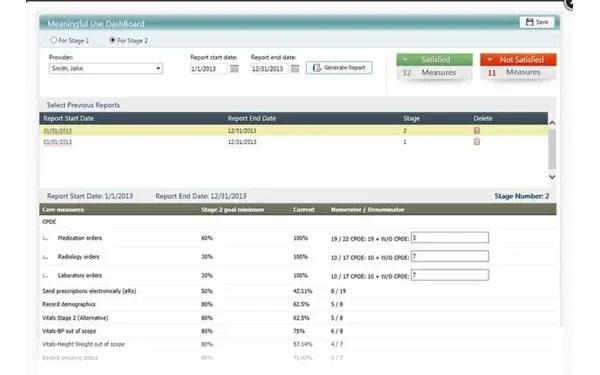Click the Report start date field

point(209,69)
